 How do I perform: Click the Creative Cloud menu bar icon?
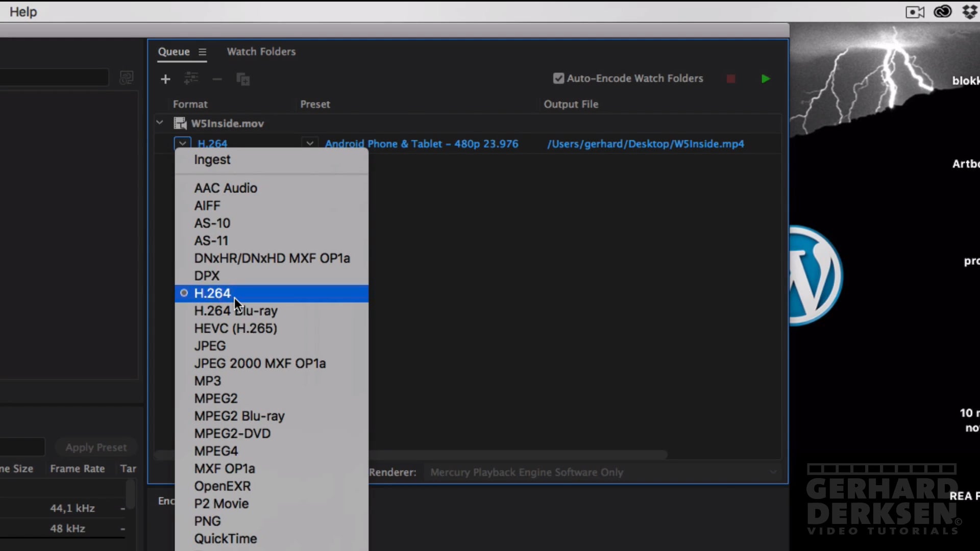coord(942,11)
